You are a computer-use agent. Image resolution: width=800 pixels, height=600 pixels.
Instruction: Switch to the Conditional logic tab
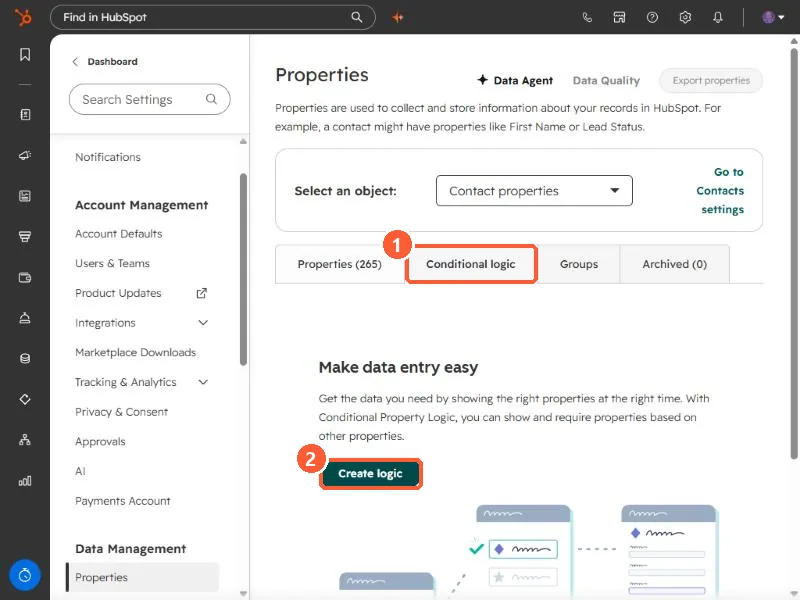[x=471, y=264]
